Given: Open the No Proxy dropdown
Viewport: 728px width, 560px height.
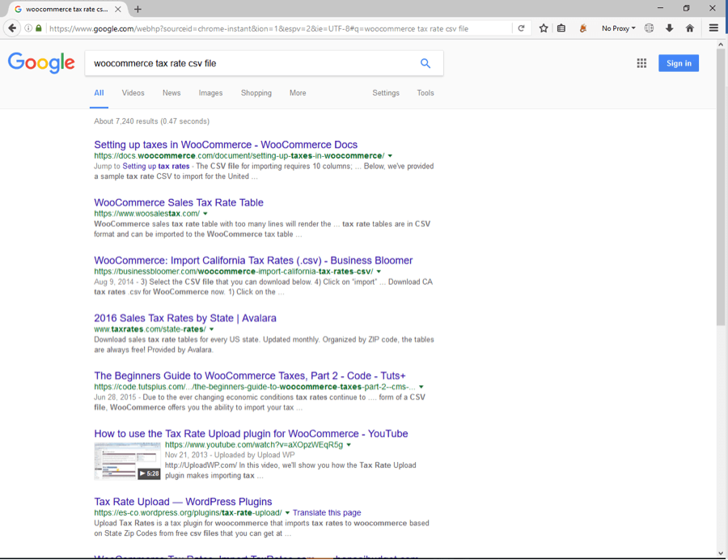Looking at the screenshot, I should [x=619, y=28].
